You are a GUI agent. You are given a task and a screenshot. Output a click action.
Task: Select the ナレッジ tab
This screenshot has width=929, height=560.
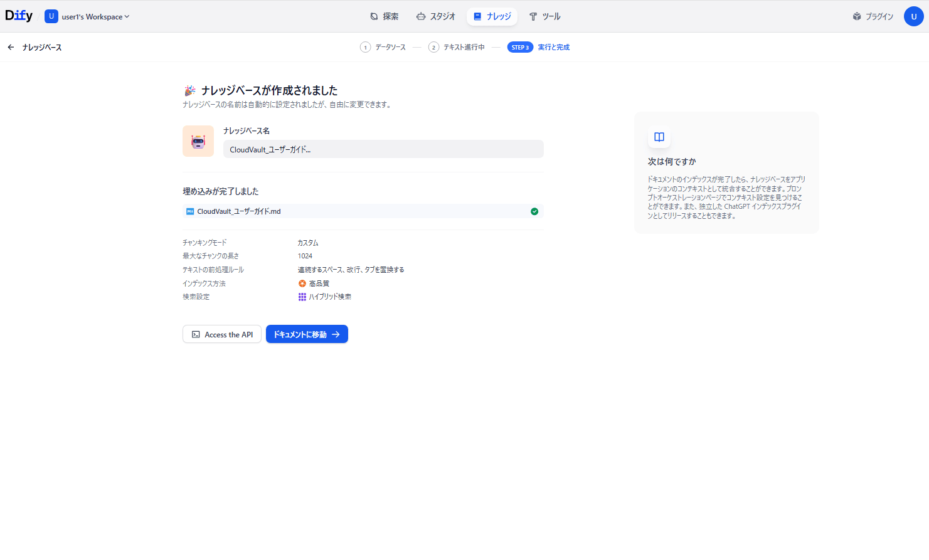pyautogui.click(x=492, y=16)
